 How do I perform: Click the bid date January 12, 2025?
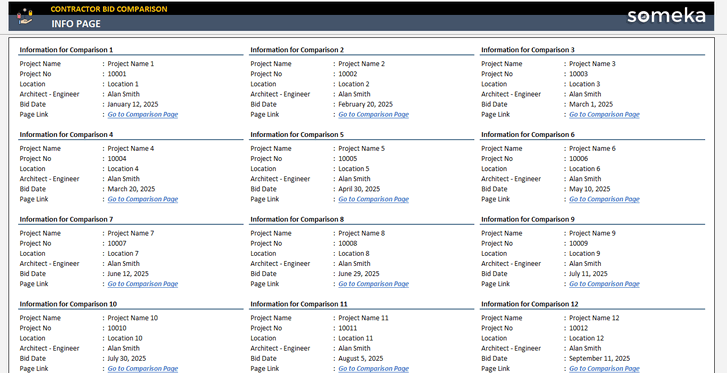point(133,105)
